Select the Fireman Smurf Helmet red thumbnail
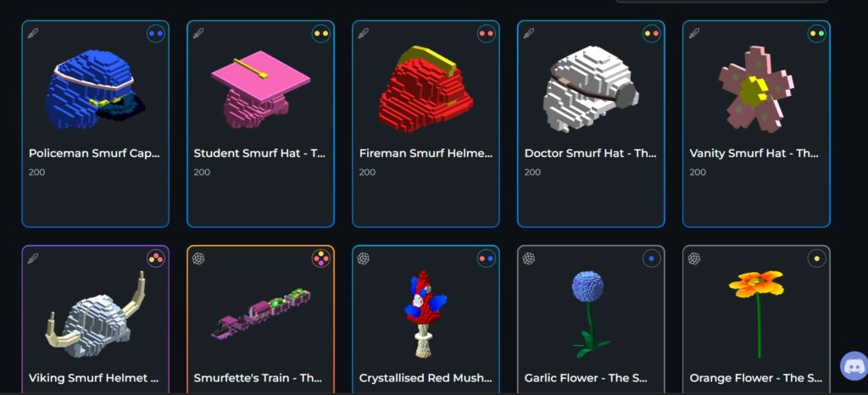 (426, 89)
